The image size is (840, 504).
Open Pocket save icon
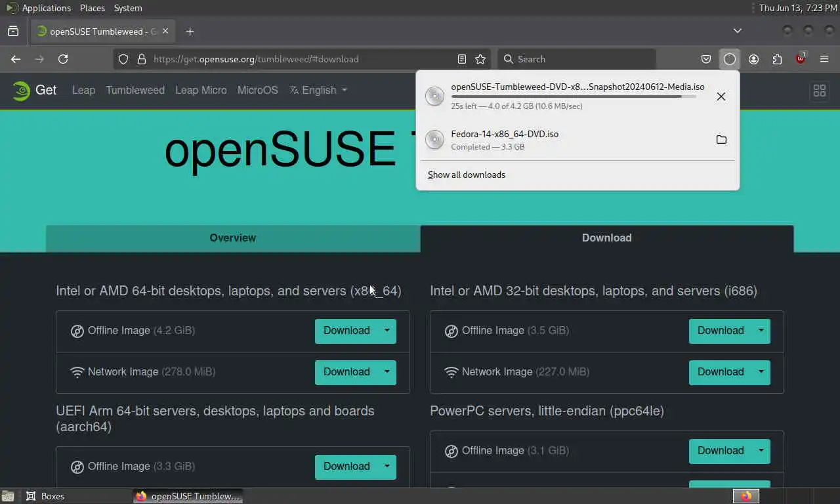pos(706,59)
